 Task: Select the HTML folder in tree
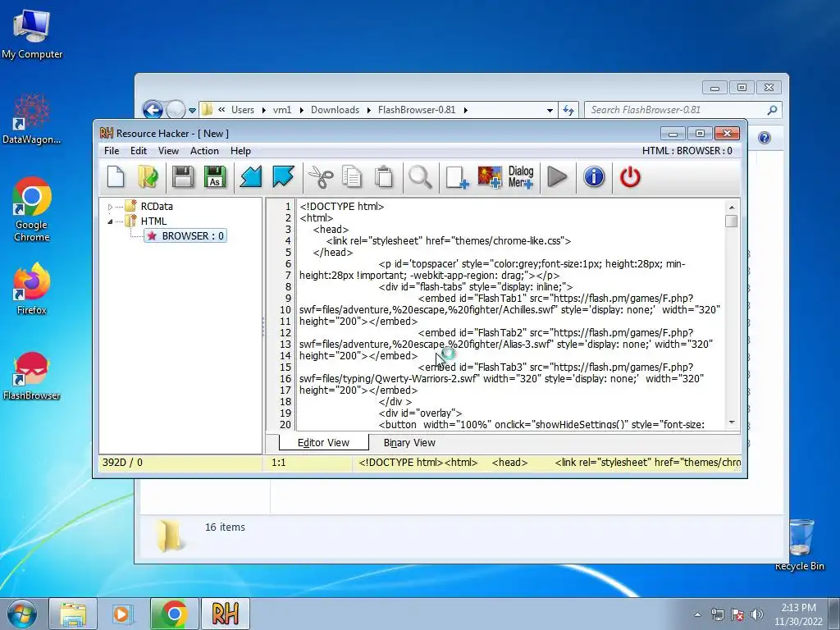[153, 221]
